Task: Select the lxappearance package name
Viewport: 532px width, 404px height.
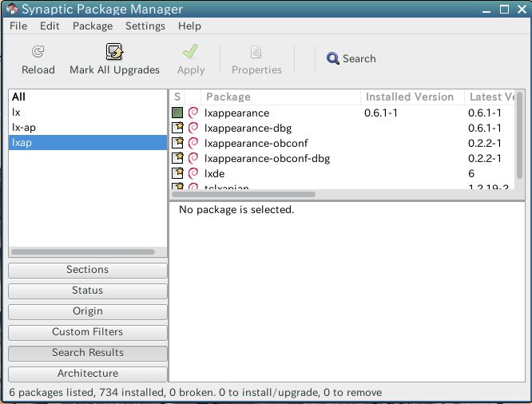Action: (x=236, y=113)
